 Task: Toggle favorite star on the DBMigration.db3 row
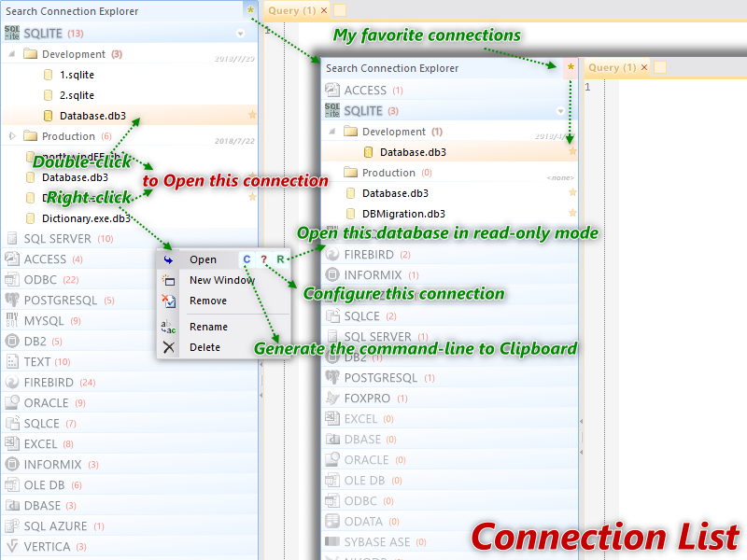tap(572, 213)
